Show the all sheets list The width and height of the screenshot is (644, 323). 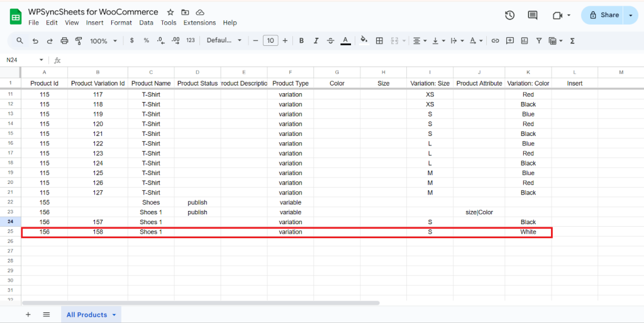(47, 315)
